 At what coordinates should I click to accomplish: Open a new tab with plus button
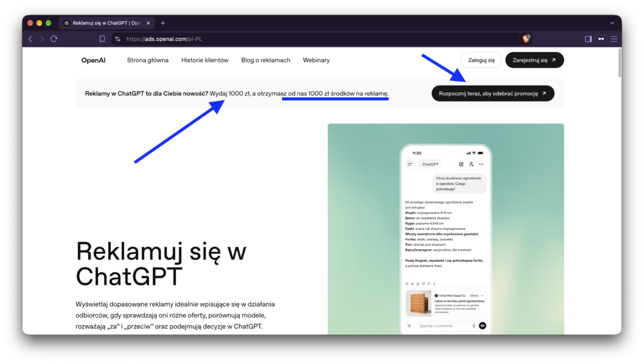pyautogui.click(x=163, y=23)
